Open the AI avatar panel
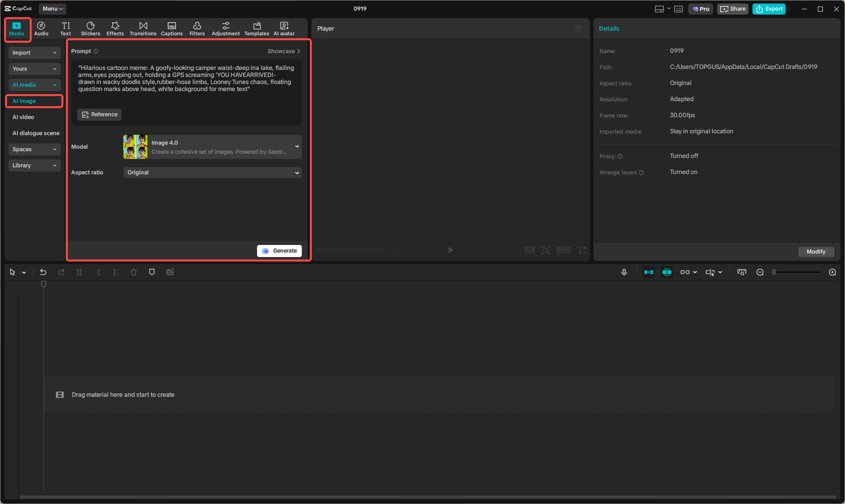845x504 pixels. coord(284,28)
